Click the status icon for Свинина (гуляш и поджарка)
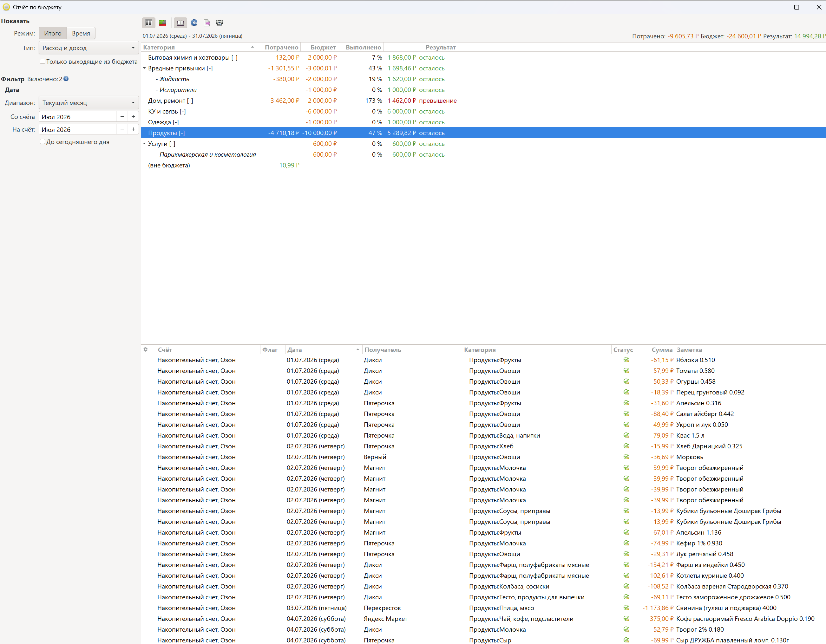Viewport: 826px width, 644px height. [x=626, y=608]
